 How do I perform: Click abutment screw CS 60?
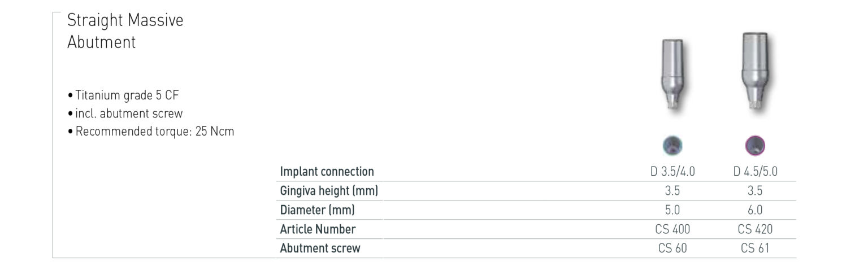(672, 248)
